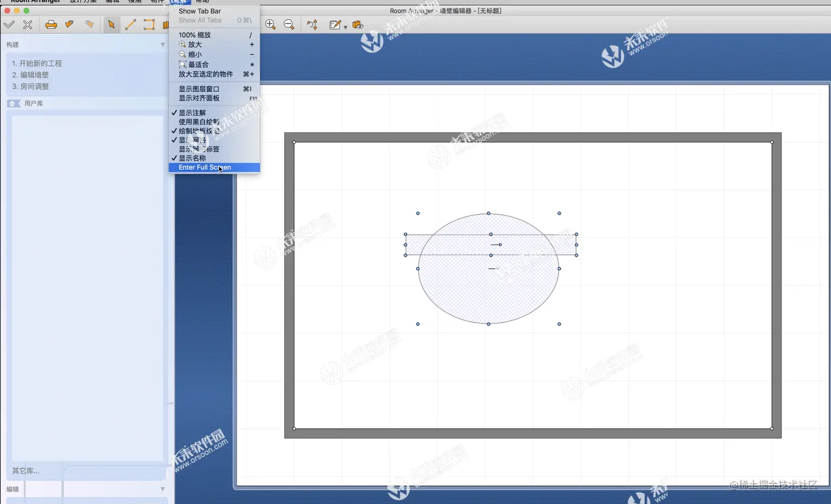Select the arrow pointer tool
The image size is (831, 504).
[112, 24]
